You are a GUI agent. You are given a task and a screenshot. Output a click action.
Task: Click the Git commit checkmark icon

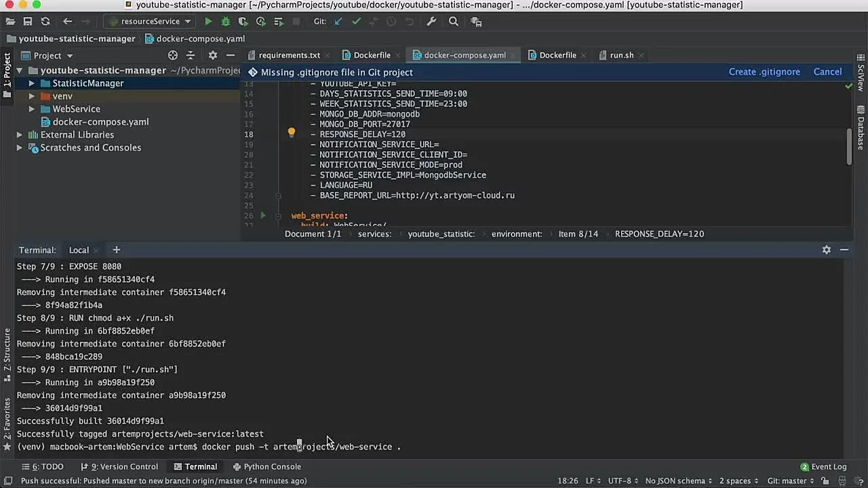tap(356, 22)
